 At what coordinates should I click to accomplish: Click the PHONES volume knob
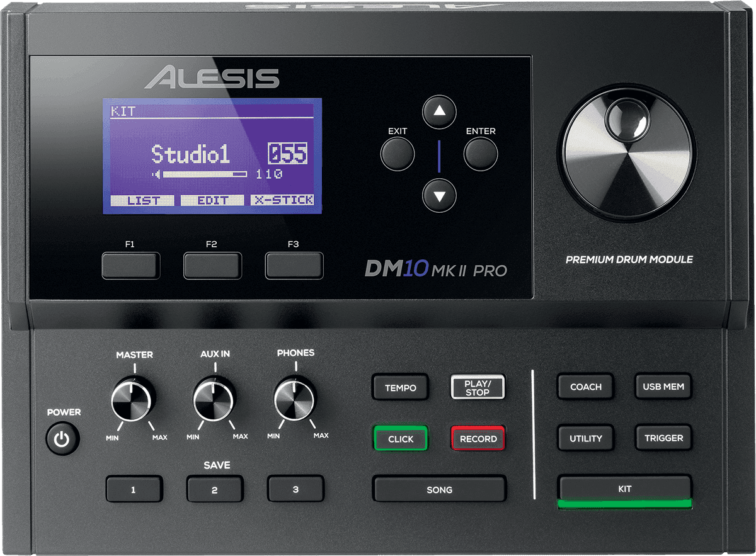pyautogui.click(x=295, y=399)
